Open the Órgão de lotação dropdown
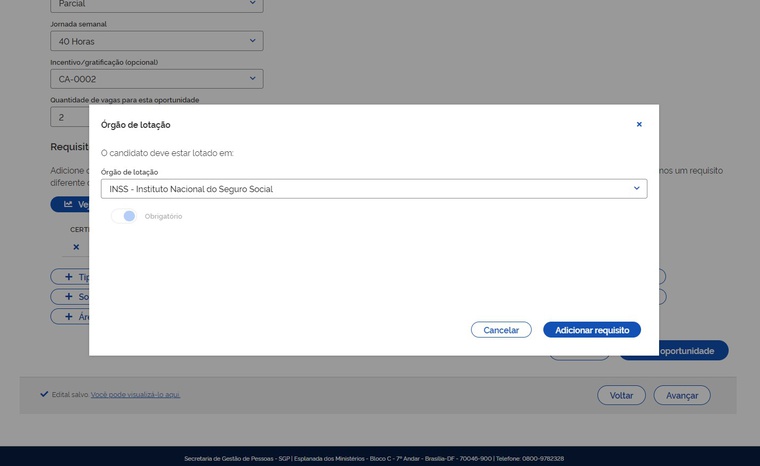The image size is (760, 466). 374,189
